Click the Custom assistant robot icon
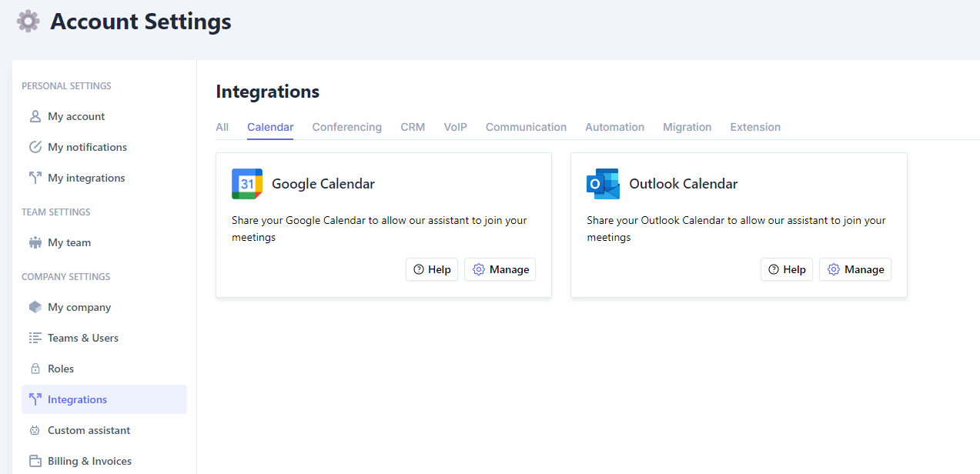This screenshot has width=980, height=474. coord(35,430)
